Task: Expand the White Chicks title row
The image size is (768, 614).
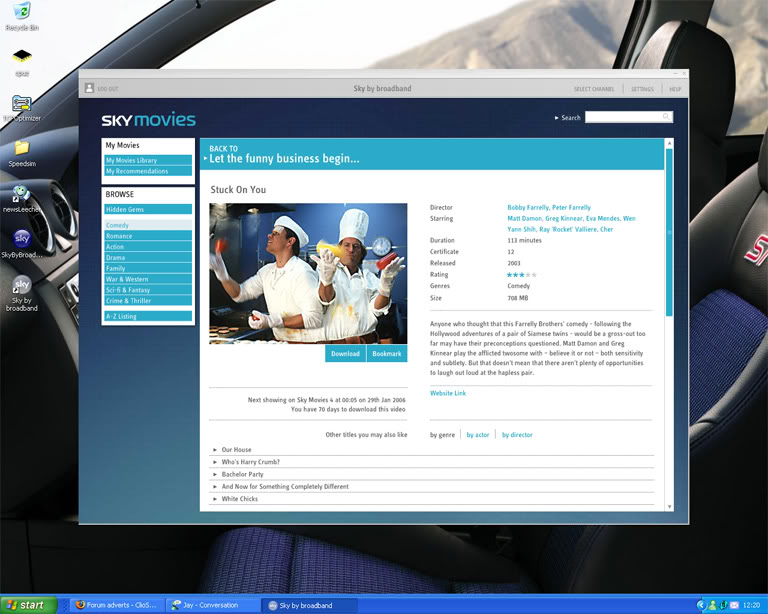Action: tap(239, 499)
